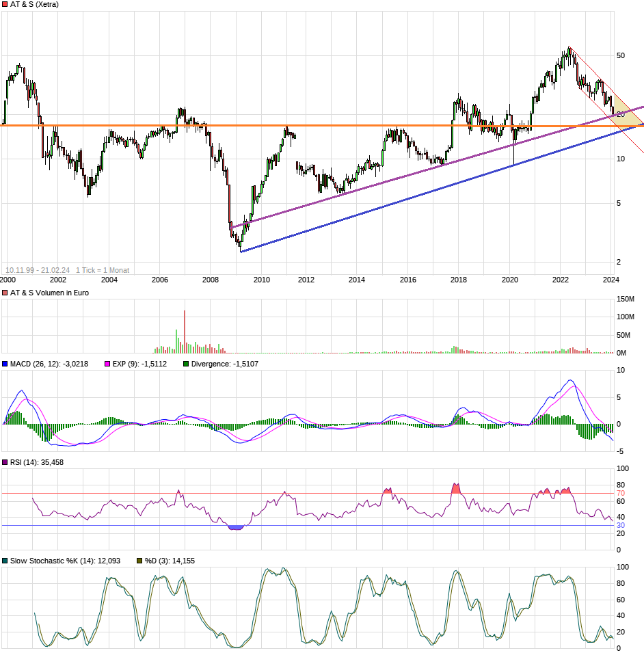The width and height of the screenshot is (644, 655).
Task: Click the blue MACD legend square
Action: 5,364
